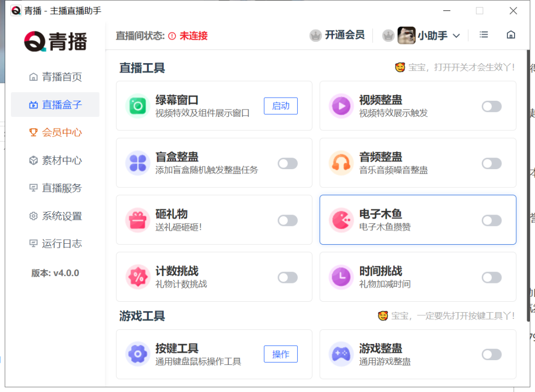Click the green 绿幕窗口 camera icon

(x=138, y=106)
